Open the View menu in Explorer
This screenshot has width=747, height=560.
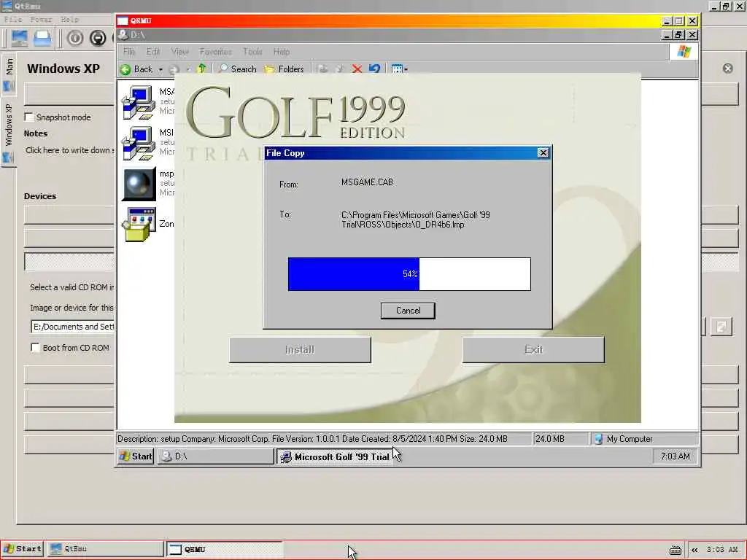tap(180, 52)
